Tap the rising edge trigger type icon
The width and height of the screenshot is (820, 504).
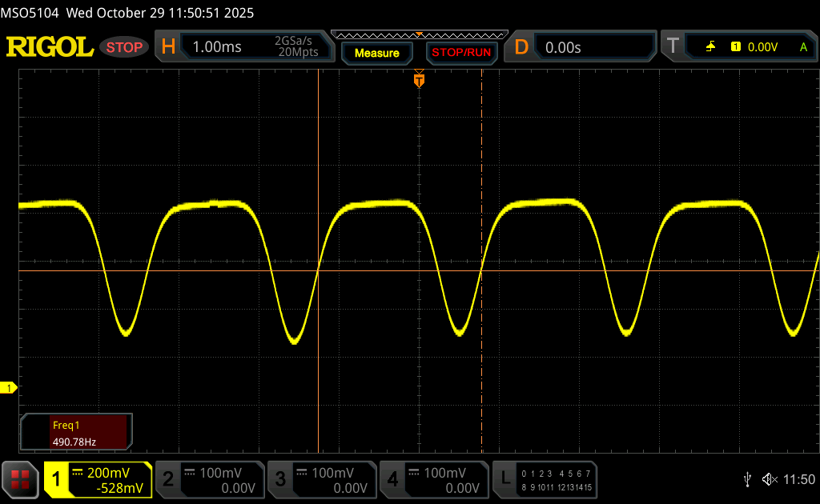pyautogui.click(x=710, y=47)
